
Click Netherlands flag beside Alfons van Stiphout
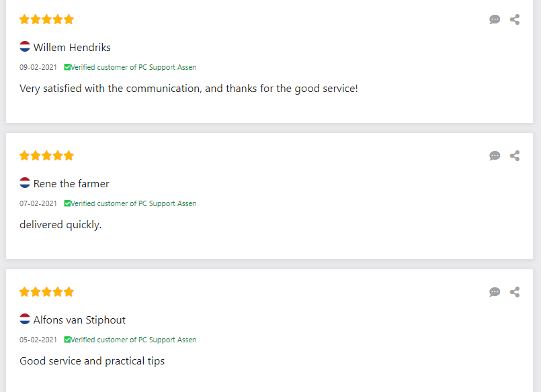(25, 320)
